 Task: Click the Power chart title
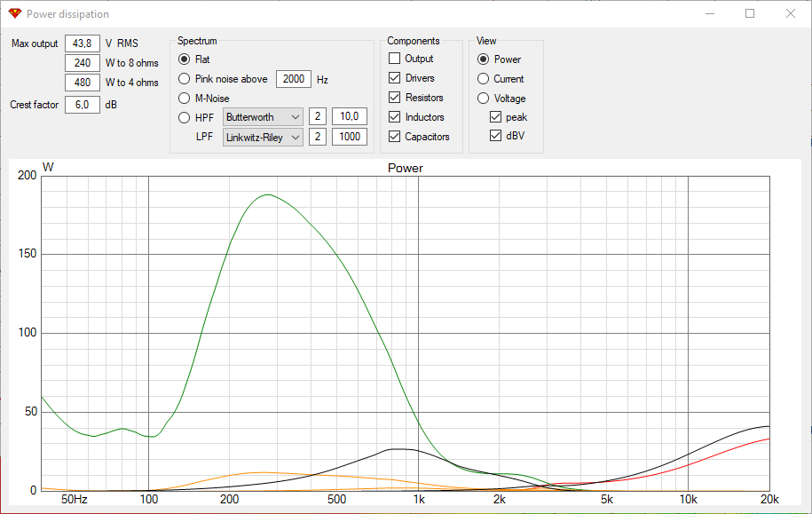click(x=406, y=169)
